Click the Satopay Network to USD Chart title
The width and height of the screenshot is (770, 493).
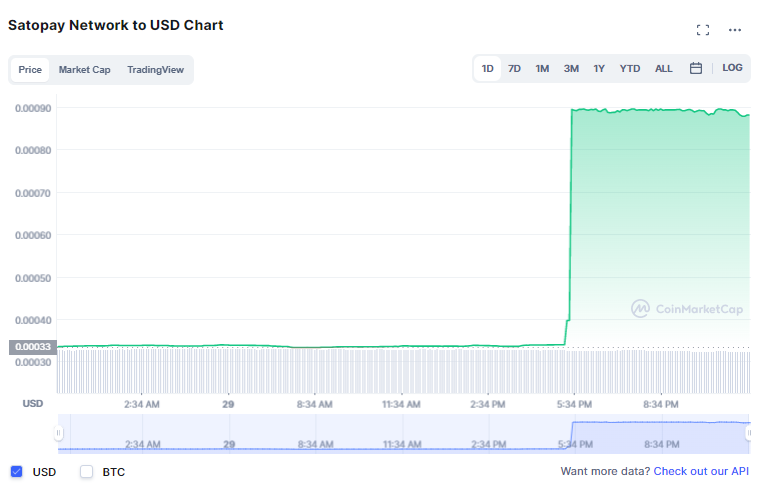coord(116,26)
